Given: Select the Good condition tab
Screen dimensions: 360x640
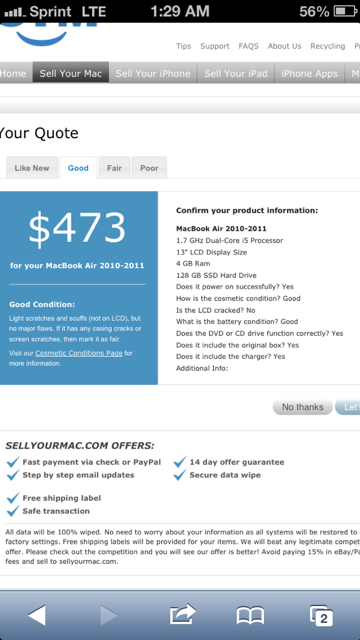Looking at the screenshot, I should (x=78, y=168).
